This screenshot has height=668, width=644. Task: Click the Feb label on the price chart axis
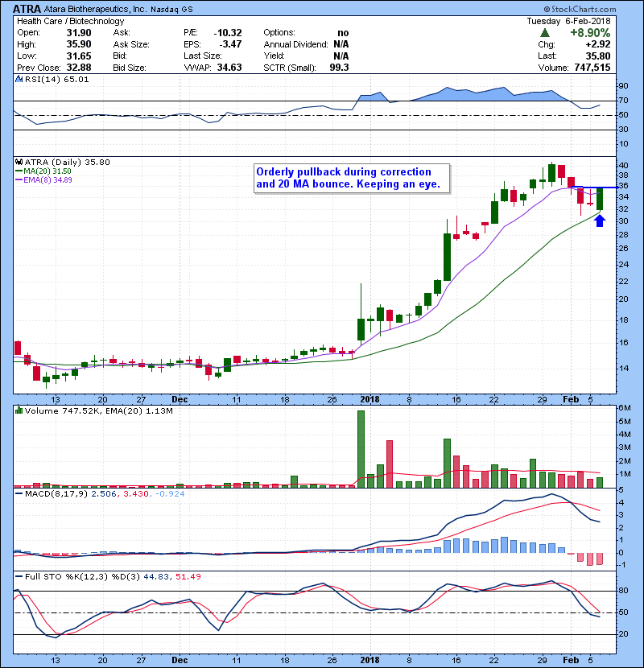click(571, 400)
